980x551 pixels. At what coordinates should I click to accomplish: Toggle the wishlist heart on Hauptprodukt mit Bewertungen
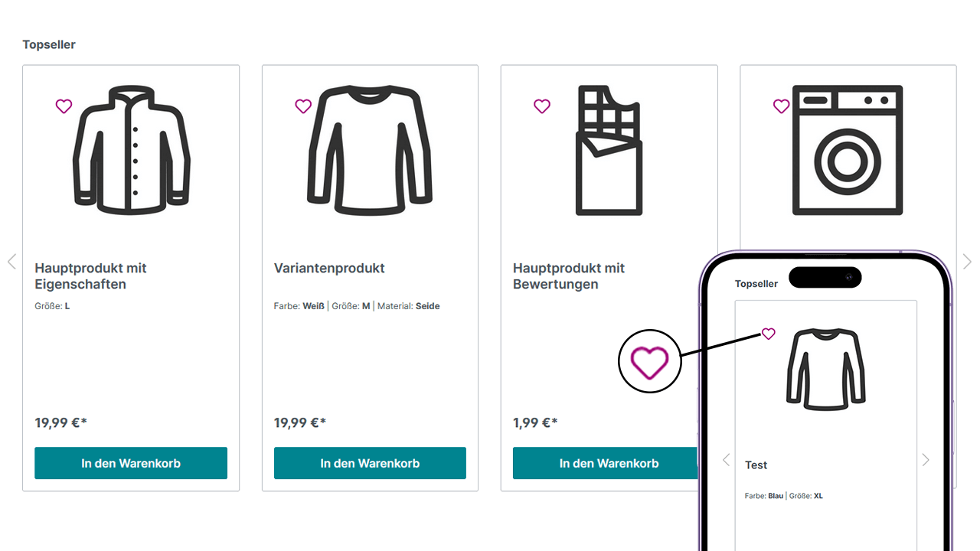point(542,106)
